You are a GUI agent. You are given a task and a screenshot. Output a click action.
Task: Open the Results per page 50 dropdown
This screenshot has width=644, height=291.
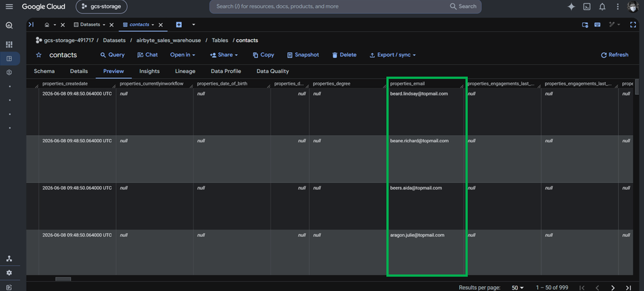[x=518, y=288]
